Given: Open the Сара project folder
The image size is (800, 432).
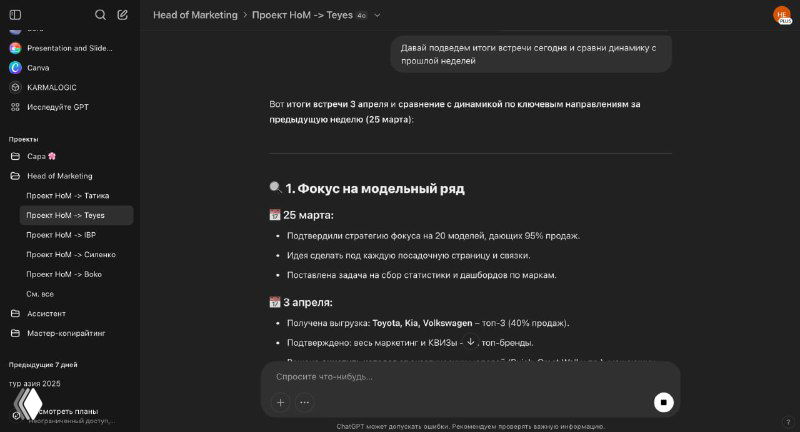Looking at the screenshot, I should [41, 156].
